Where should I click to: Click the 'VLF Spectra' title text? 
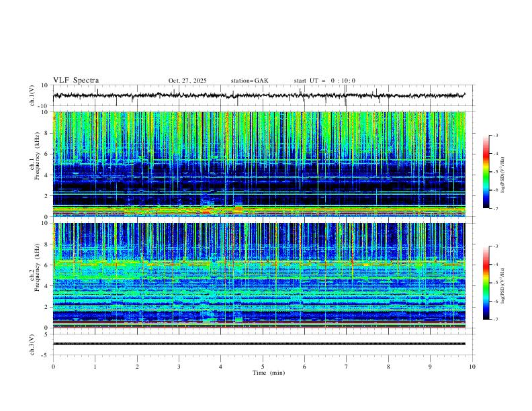(76, 81)
